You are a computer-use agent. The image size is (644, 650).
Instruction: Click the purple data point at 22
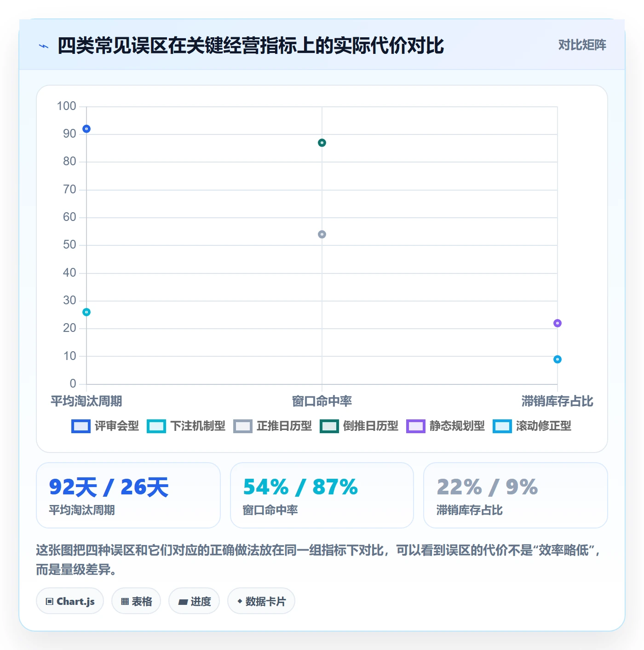pos(558,323)
